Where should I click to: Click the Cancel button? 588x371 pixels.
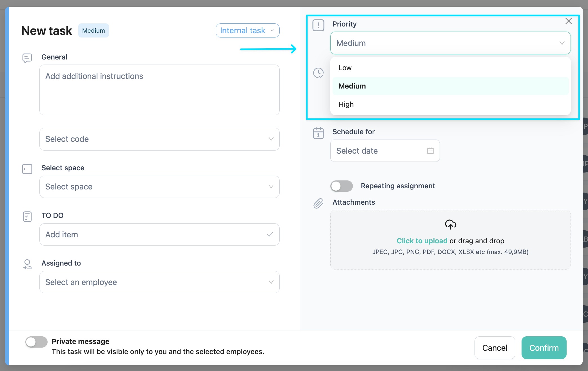[495, 348]
